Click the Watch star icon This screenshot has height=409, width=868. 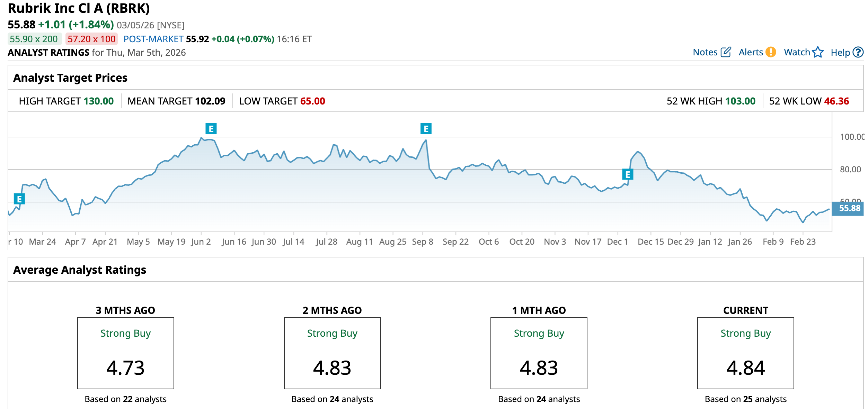click(x=818, y=52)
